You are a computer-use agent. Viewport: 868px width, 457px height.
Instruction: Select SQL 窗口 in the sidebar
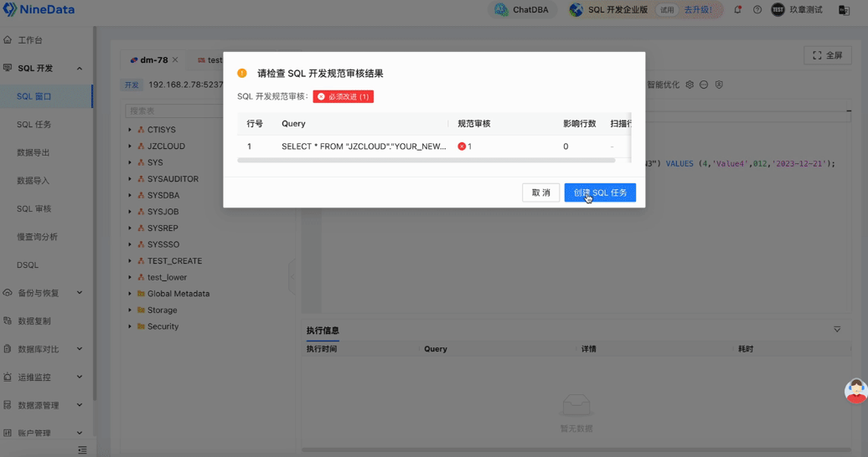tap(46, 96)
